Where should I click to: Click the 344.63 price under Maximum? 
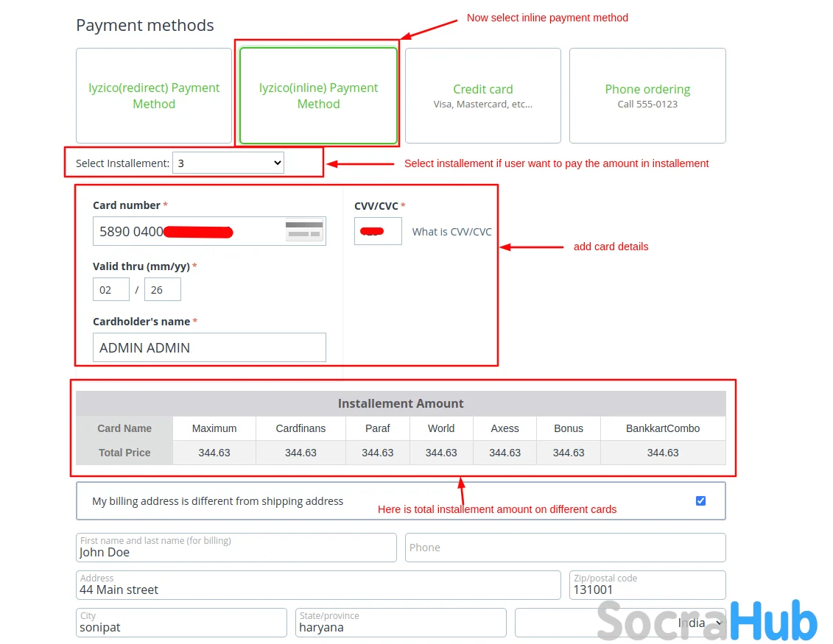214,453
